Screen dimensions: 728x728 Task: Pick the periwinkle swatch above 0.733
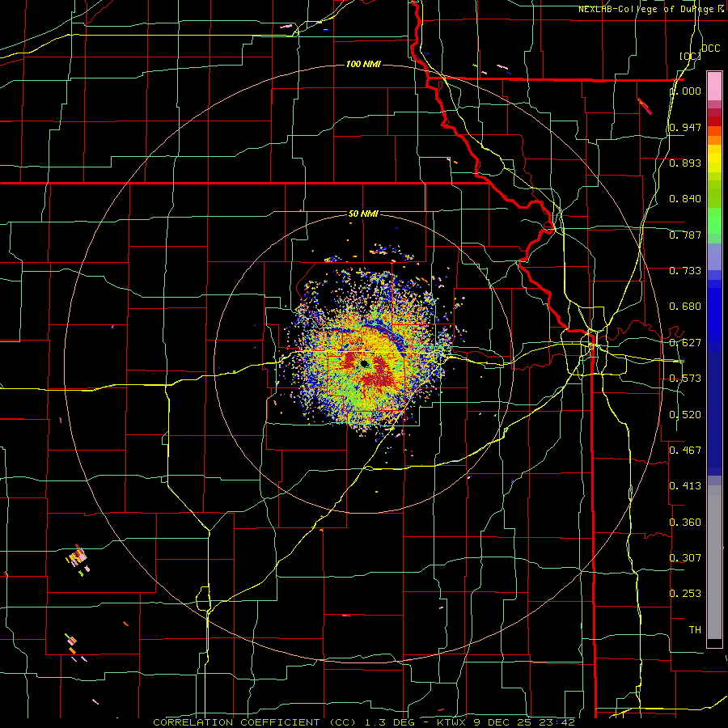(714, 256)
